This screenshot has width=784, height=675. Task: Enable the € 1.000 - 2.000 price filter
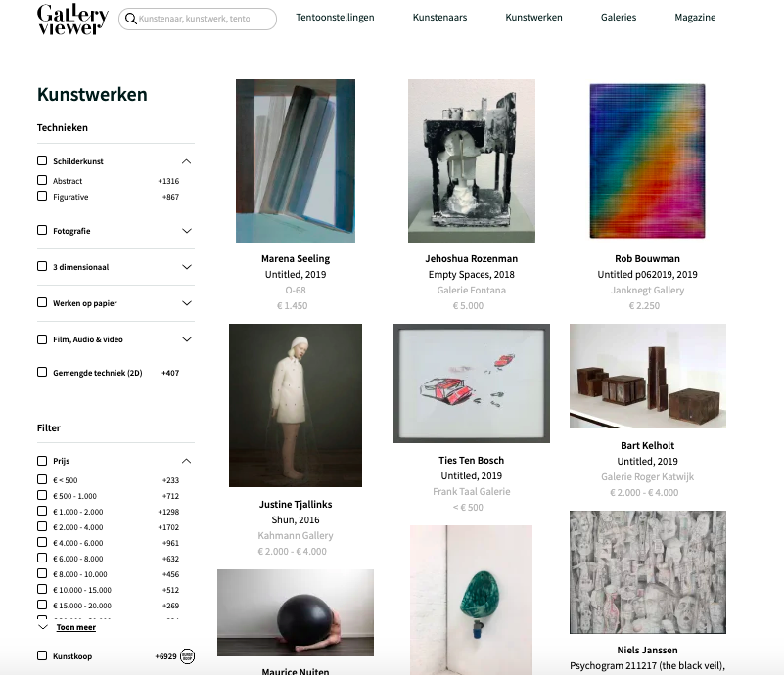[42, 511]
